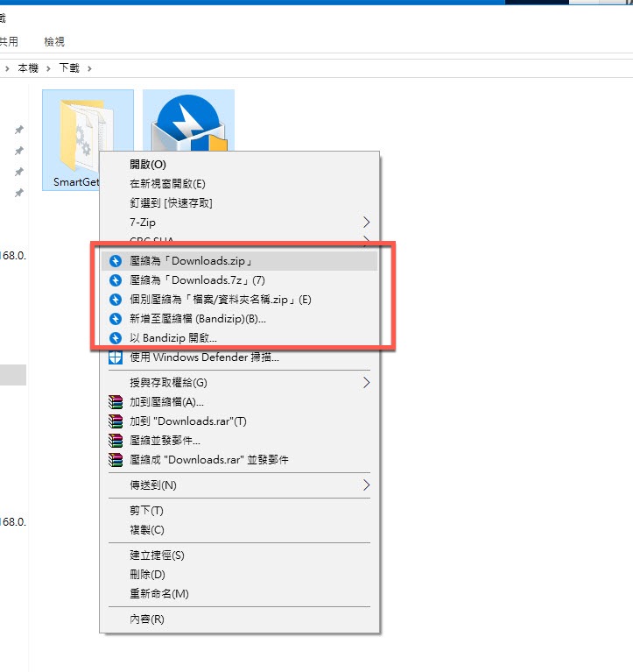Compress to Downloads.7z (7)
The image size is (633, 672).
240,280
